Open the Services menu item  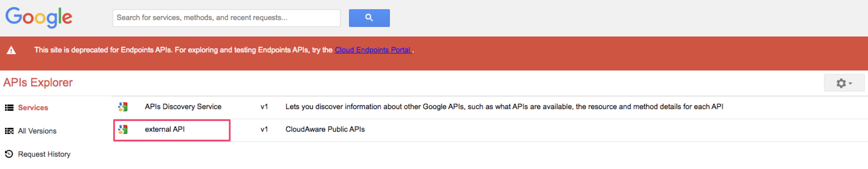pos(33,108)
